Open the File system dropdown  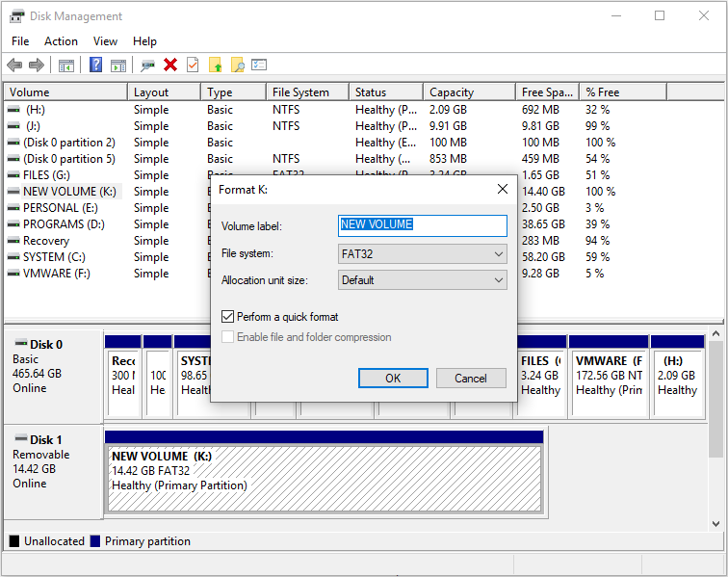[x=423, y=253]
